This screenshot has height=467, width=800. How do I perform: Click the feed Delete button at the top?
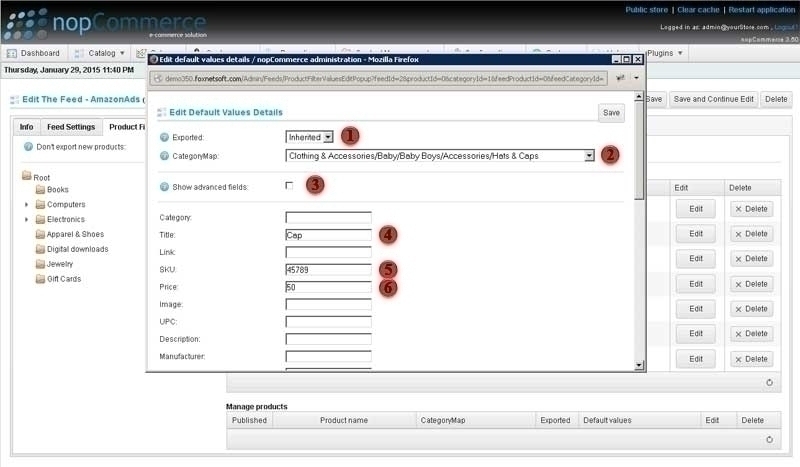(776, 99)
